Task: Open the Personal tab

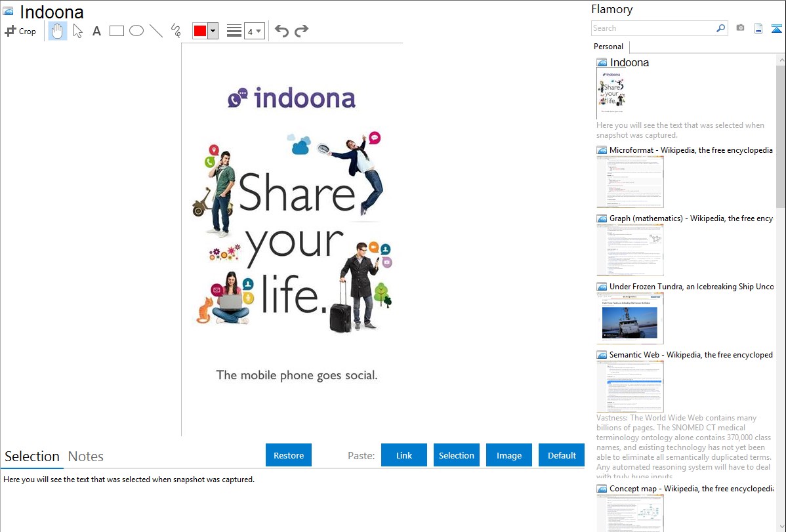Action: coord(608,47)
